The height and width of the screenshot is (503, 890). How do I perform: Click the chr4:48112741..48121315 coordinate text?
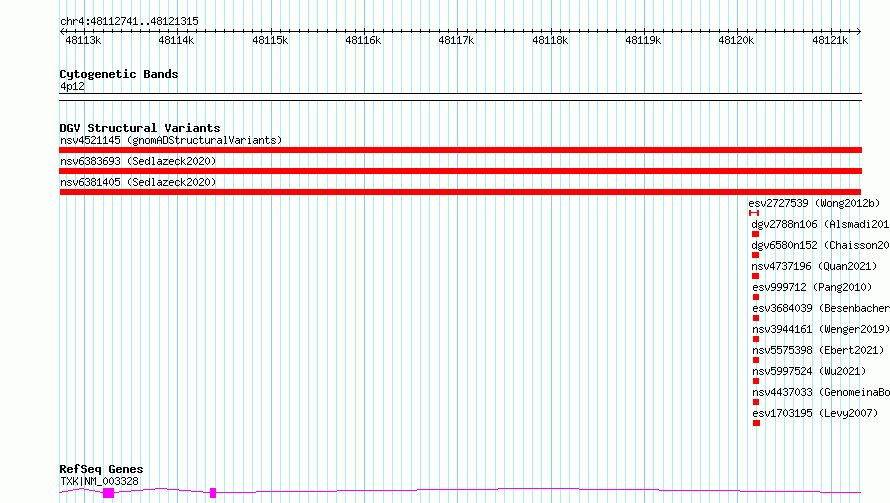129,22
